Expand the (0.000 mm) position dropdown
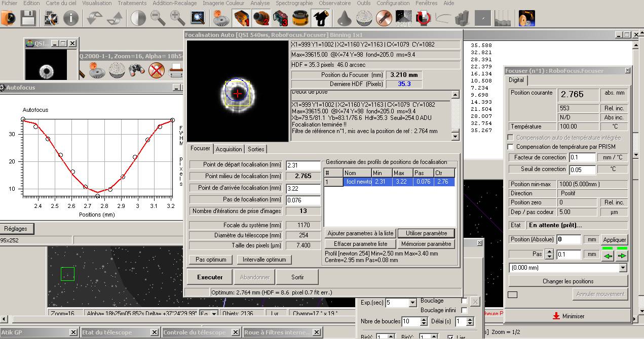Viewport: 644px width, 339px height. tap(623, 268)
